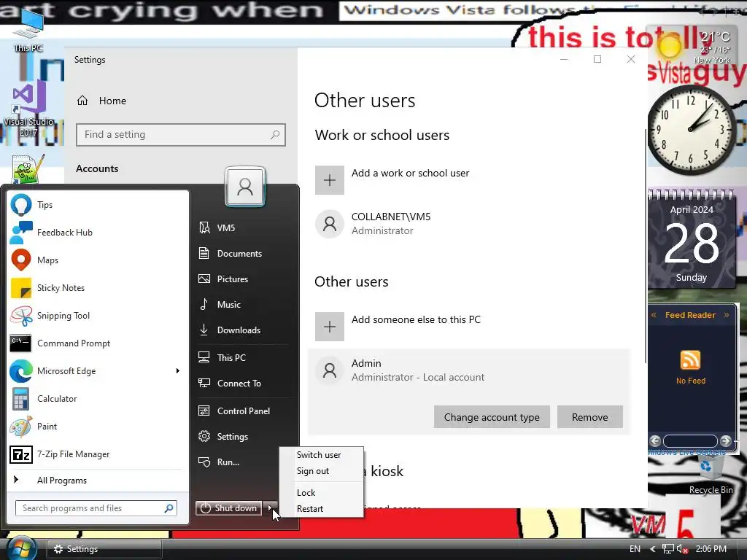Click the analog clock gadget
The width and height of the screenshot is (747, 560).
coord(692,130)
